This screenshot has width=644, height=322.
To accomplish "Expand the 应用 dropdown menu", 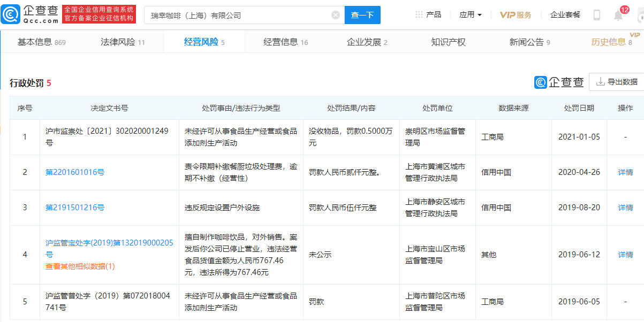I will 471,15.
